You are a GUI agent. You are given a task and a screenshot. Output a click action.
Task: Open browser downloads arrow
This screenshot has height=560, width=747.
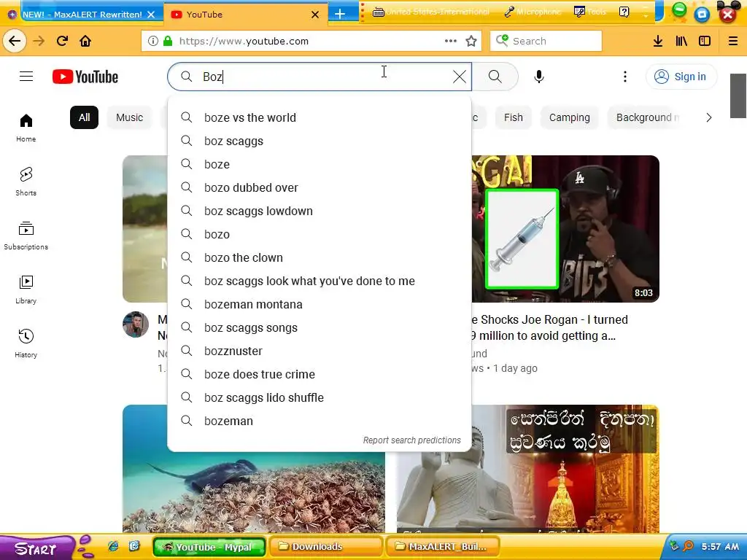(658, 41)
